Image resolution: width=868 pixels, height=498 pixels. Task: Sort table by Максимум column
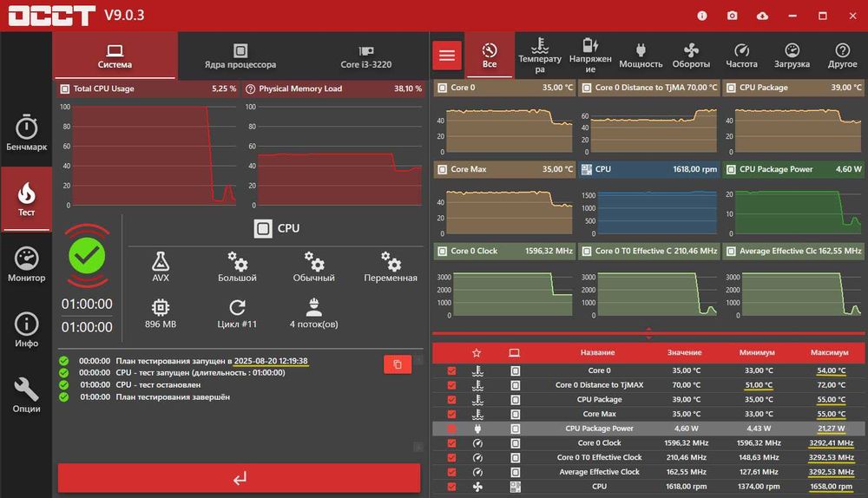click(829, 352)
